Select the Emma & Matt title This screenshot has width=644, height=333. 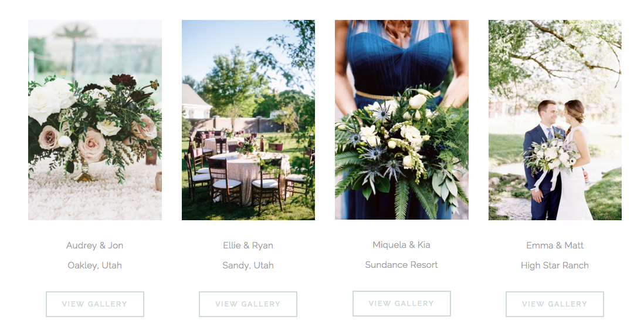pyautogui.click(x=555, y=245)
